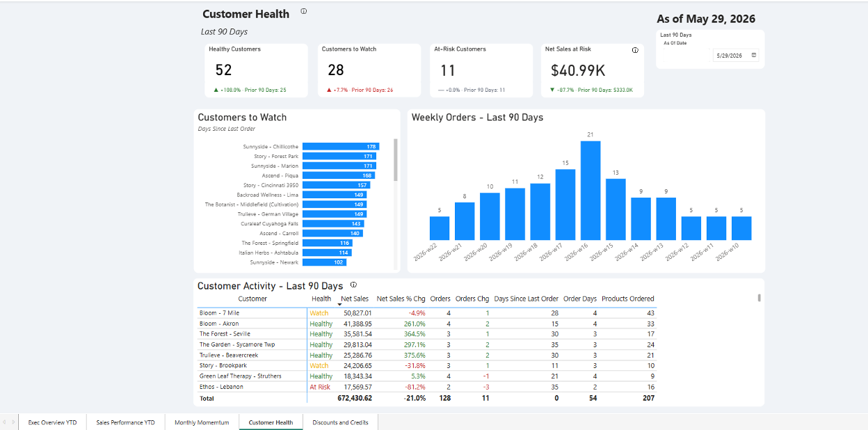
Task: Sort table by Orders Chg header
Action: click(472, 298)
